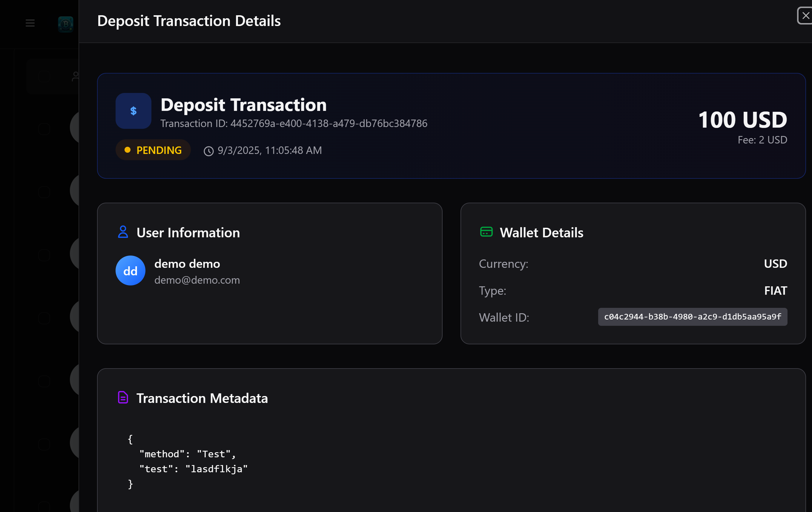Click the purple Transaction Metadata document icon

pos(123,398)
